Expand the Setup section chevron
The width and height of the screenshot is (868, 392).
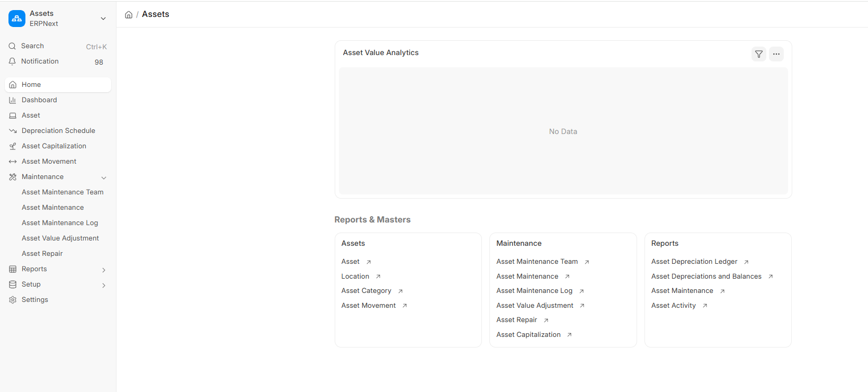pyautogui.click(x=104, y=285)
